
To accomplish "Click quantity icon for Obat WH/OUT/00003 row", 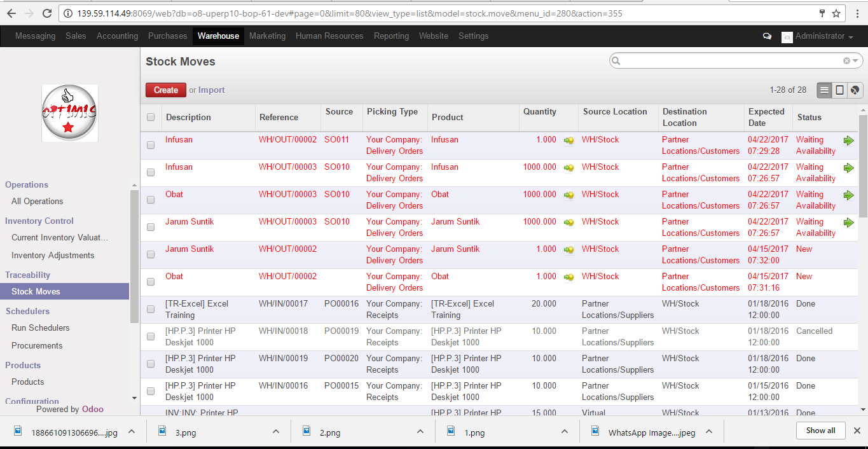I will click(568, 195).
